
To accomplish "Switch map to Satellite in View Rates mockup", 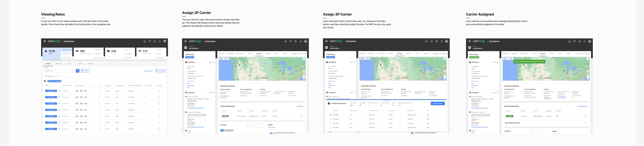I will coord(226,58).
